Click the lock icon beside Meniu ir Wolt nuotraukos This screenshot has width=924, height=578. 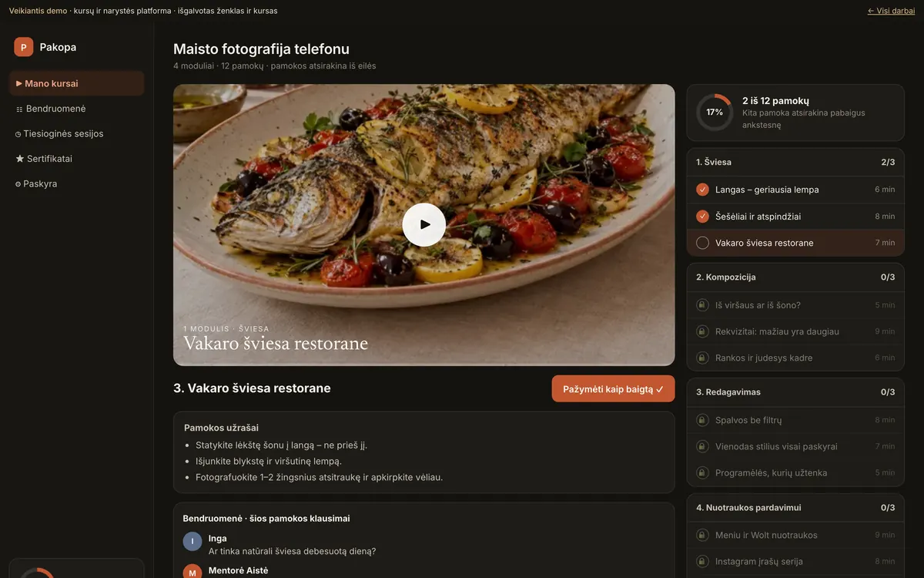(702, 535)
